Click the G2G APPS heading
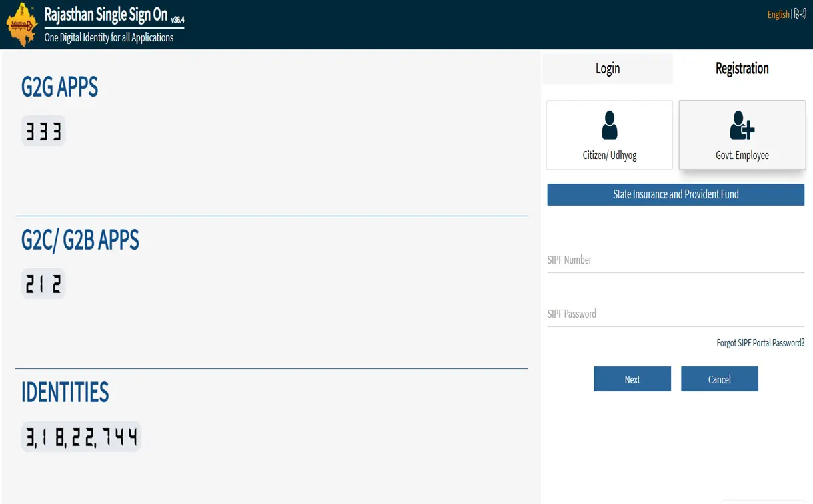The height and width of the screenshot is (504, 813). pos(59,87)
